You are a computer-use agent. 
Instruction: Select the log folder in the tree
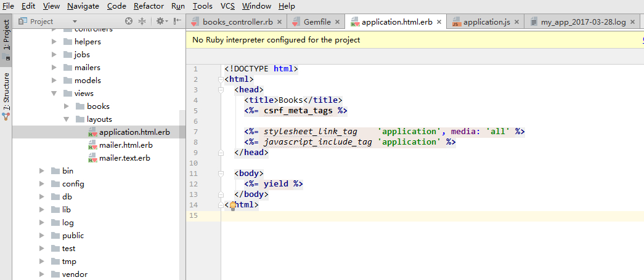(68, 223)
